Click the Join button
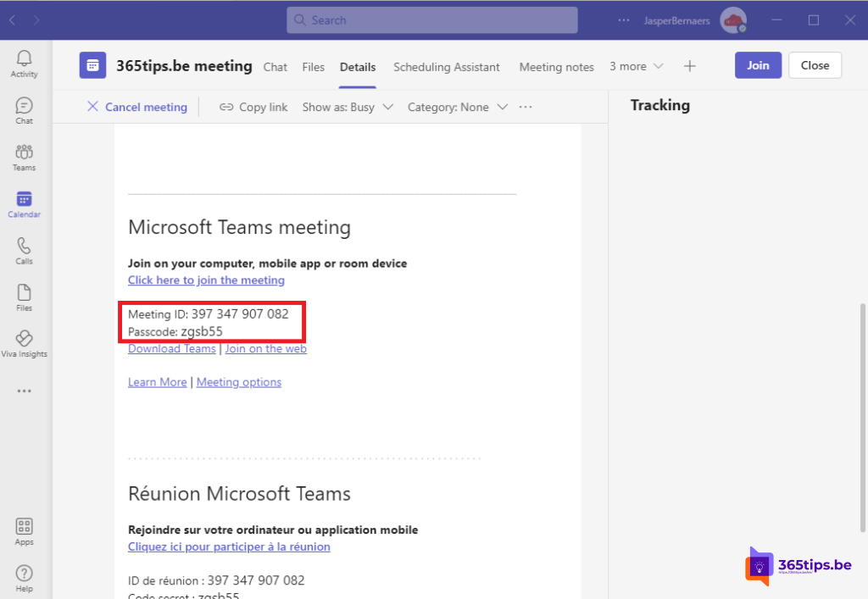 [x=757, y=64]
